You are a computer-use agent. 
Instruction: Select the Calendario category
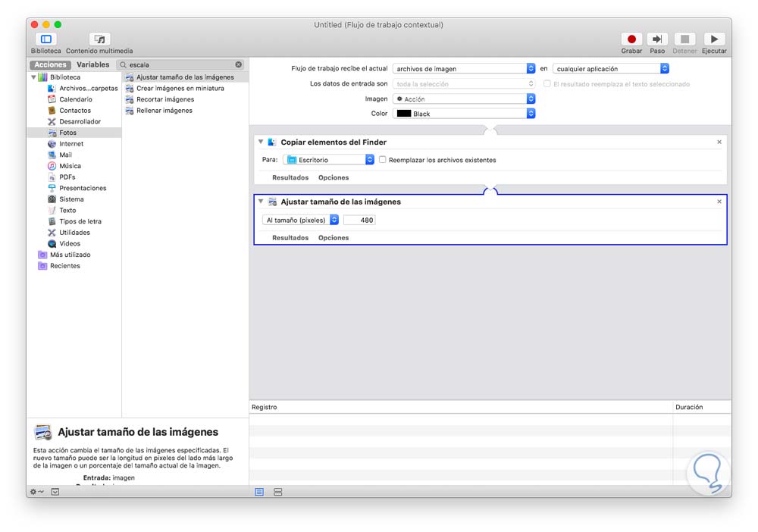click(70, 99)
